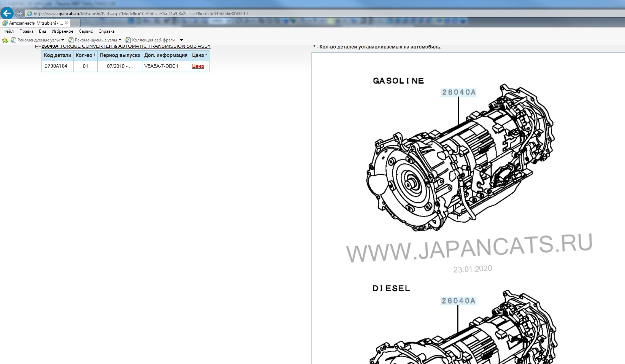Open the red Цена link for part 2700A184
This screenshot has height=364, width=625.
tap(198, 66)
